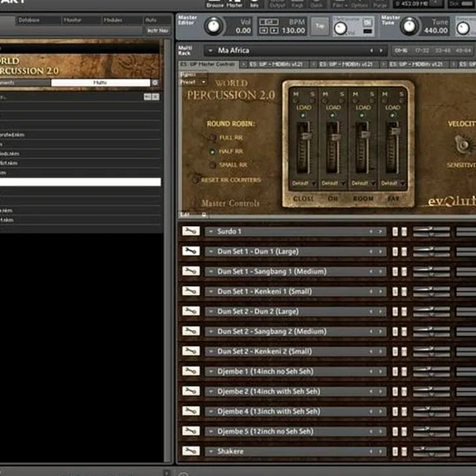Screen dimensions: 476x476
Task: Open the wrench editor for Kenkeni 2 (Small)
Action: [x=190, y=351]
